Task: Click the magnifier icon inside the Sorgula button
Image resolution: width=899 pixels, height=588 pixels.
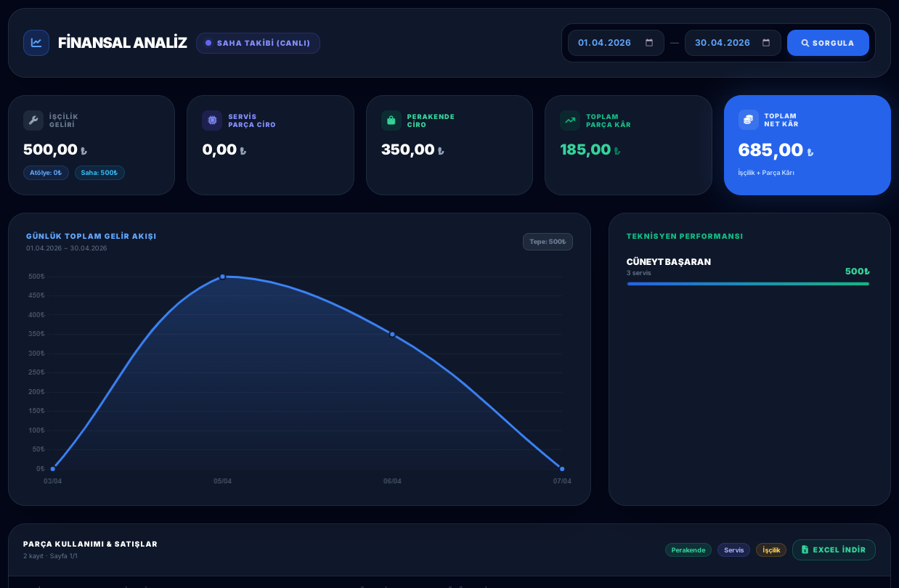Action: click(x=805, y=43)
